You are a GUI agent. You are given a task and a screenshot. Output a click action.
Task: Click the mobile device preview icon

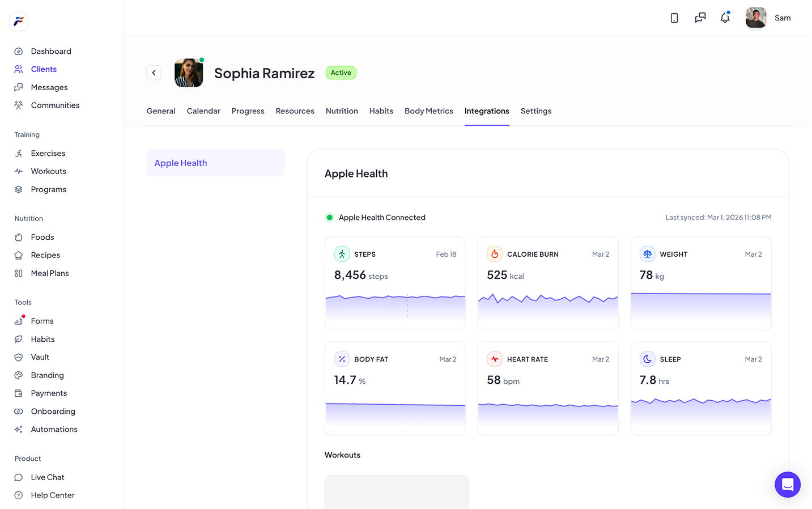(x=674, y=18)
